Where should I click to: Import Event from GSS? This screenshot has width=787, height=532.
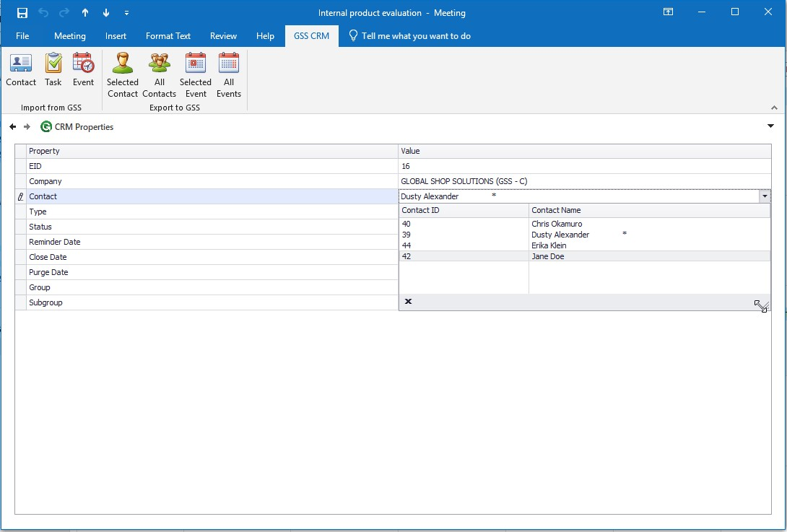(83, 70)
